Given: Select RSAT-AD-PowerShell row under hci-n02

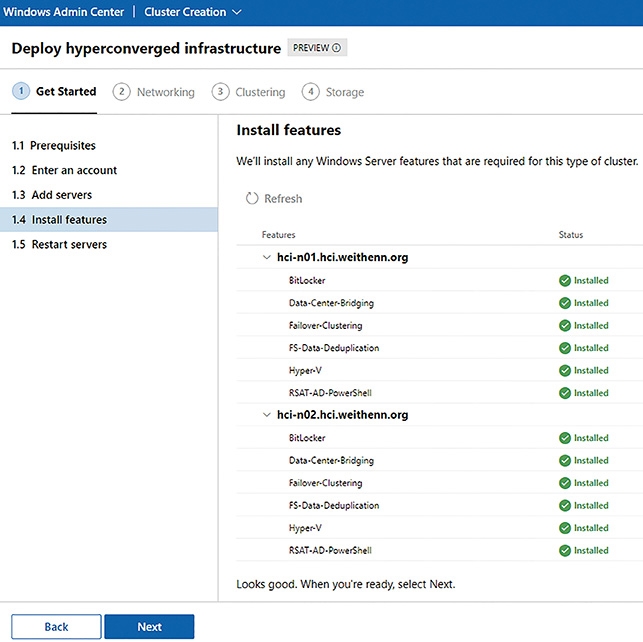Looking at the screenshot, I should pos(440,551).
